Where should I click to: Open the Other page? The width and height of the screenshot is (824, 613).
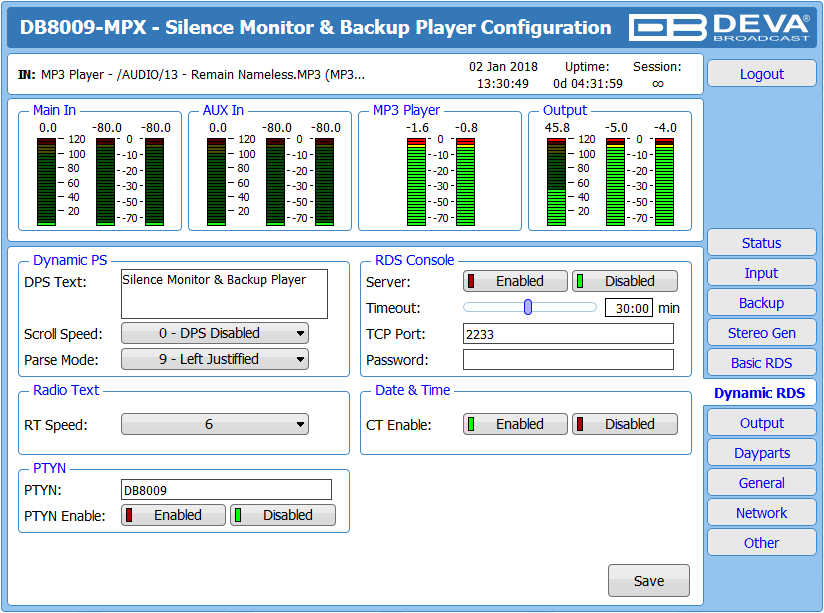pos(761,543)
